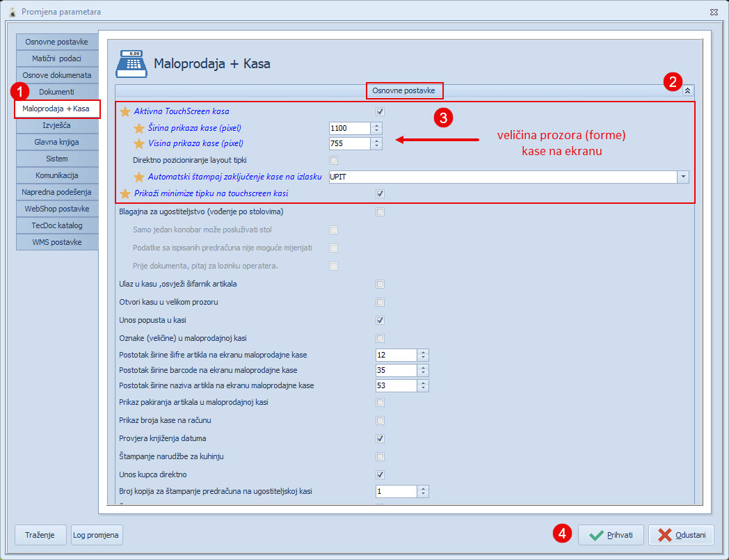
Task: Click the star icon next to Aktivna TouchScreen kasa
Action: coord(125,111)
